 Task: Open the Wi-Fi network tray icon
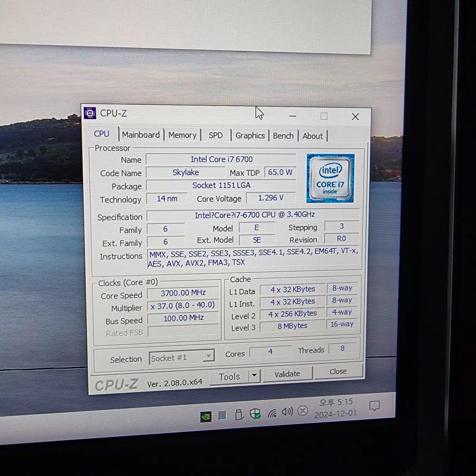coord(272,413)
